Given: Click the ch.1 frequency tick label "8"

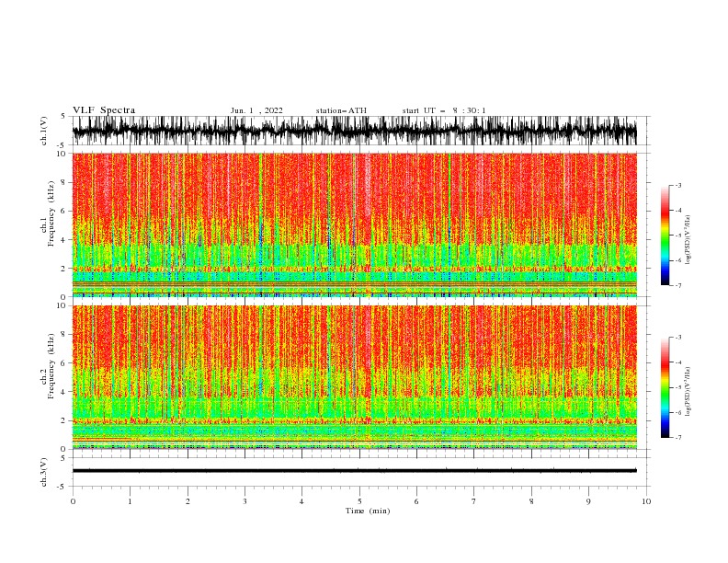Looking at the screenshot, I should [x=64, y=182].
